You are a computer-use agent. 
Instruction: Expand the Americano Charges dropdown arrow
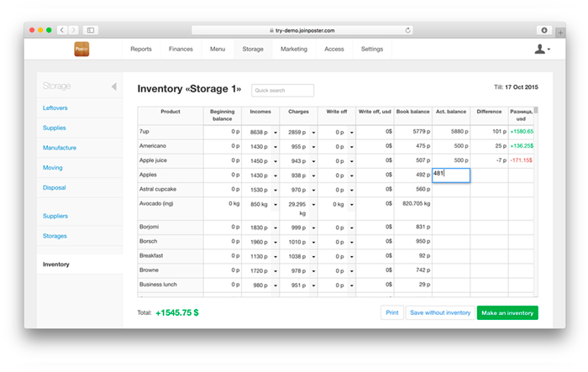312,146
